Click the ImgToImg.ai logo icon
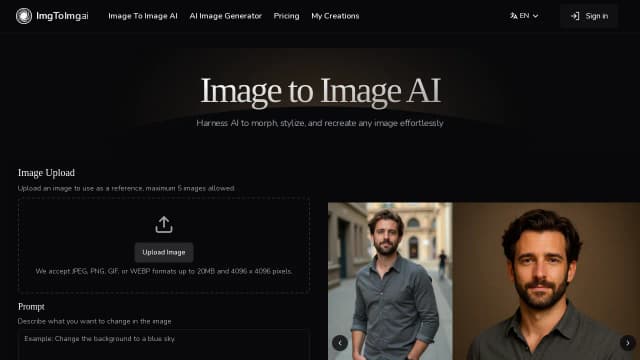Image resolution: width=640 pixels, height=360 pixels. click(24, 16)
